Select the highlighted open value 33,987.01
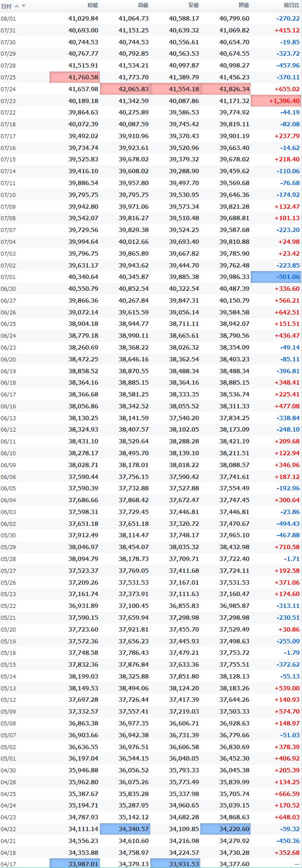Image resolution: width=302 pixels, height=868 pixels. (x=75, y=864)
